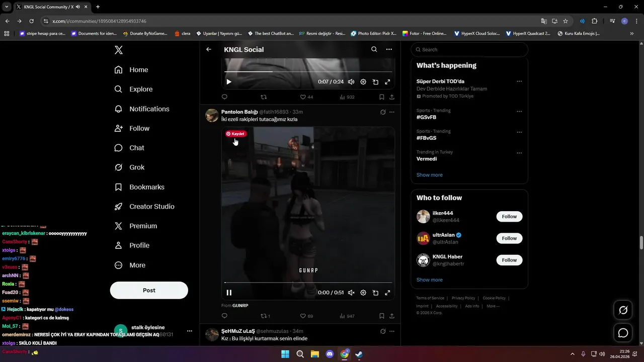Image resolution: width=644 pixels, height=362 pixels.
Task: Enter fullscreen on the GUNRP video
Action: 387,293
